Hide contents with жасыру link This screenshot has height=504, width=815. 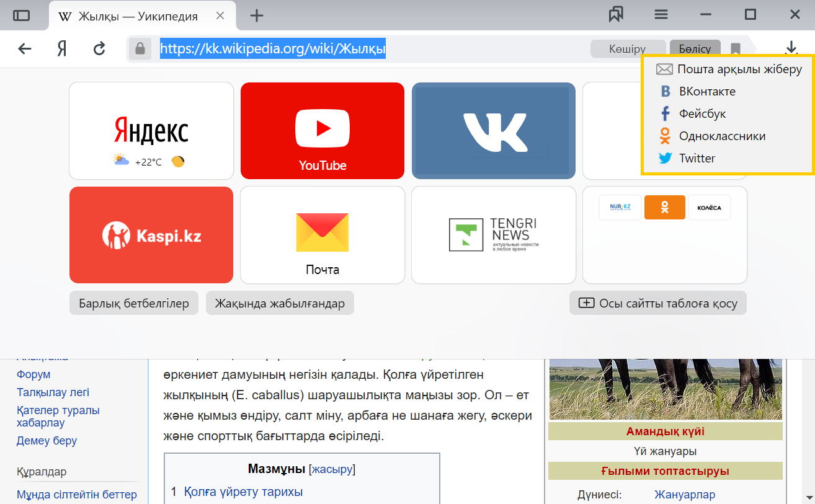click(x=332, y=469)
